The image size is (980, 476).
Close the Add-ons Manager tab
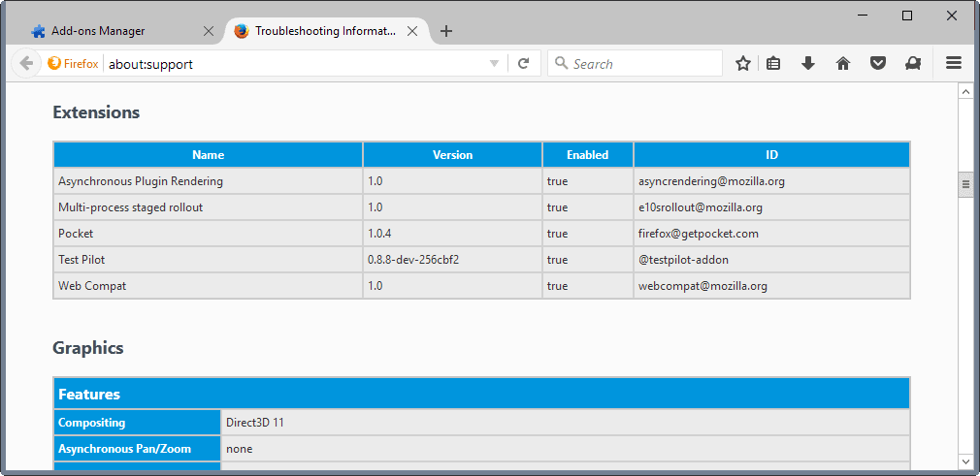(x=209, y=31)
